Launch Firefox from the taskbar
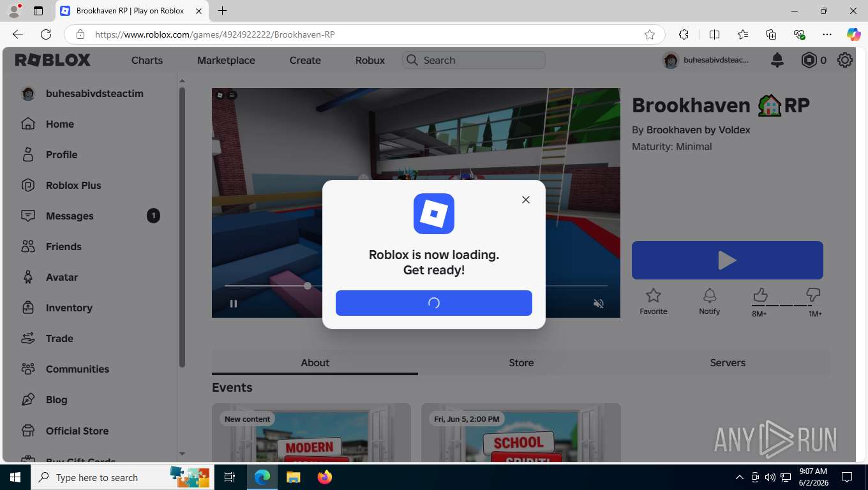This screenshot has height=490, width=868. (x=325, y=477)
